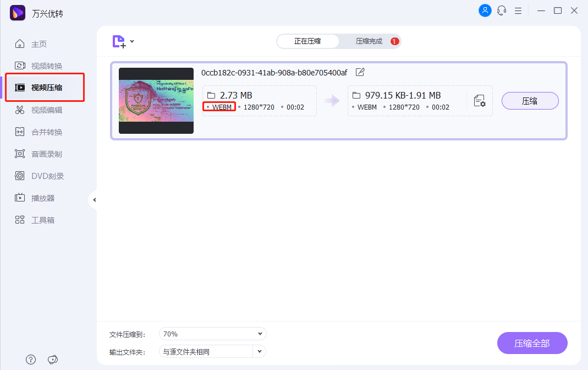Click the source size 2.73 MB text
Image resolution: width=588 pixels, height=370 pixels.
click(x=236, y=95)
